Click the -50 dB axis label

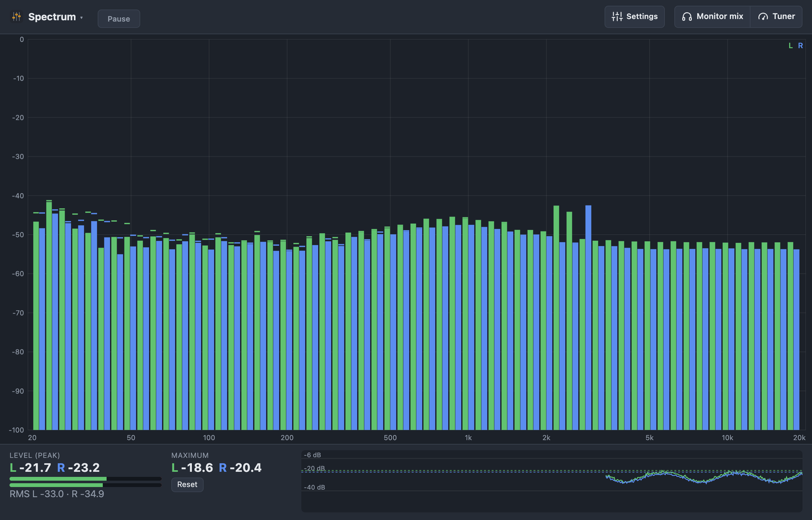18,235
